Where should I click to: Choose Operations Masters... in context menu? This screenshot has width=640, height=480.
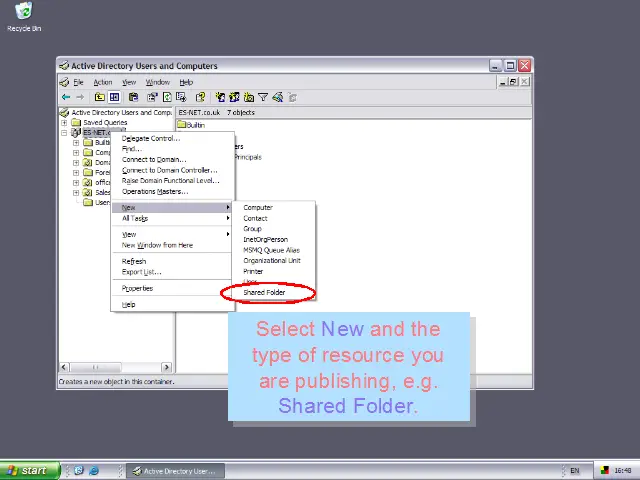172,191
